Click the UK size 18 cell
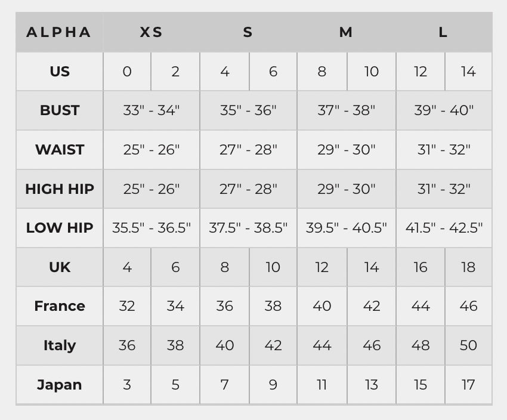Viewport: 507px width, 420px height. [x=468, y=267]
